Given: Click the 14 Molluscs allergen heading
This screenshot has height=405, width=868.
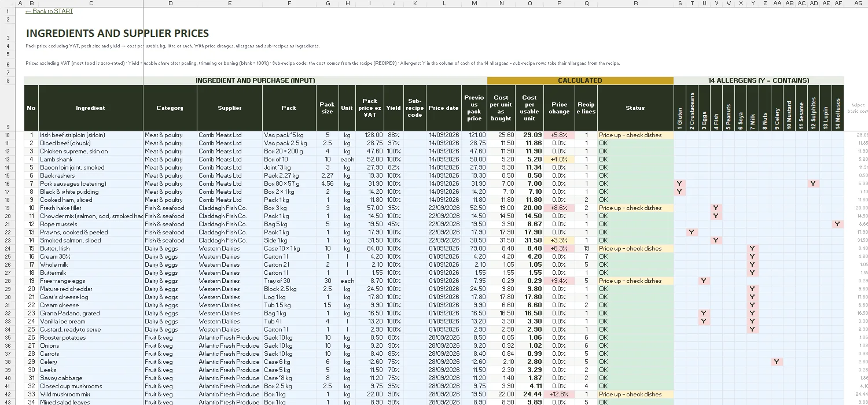Looking at the screenshot, I should (838, 108).
